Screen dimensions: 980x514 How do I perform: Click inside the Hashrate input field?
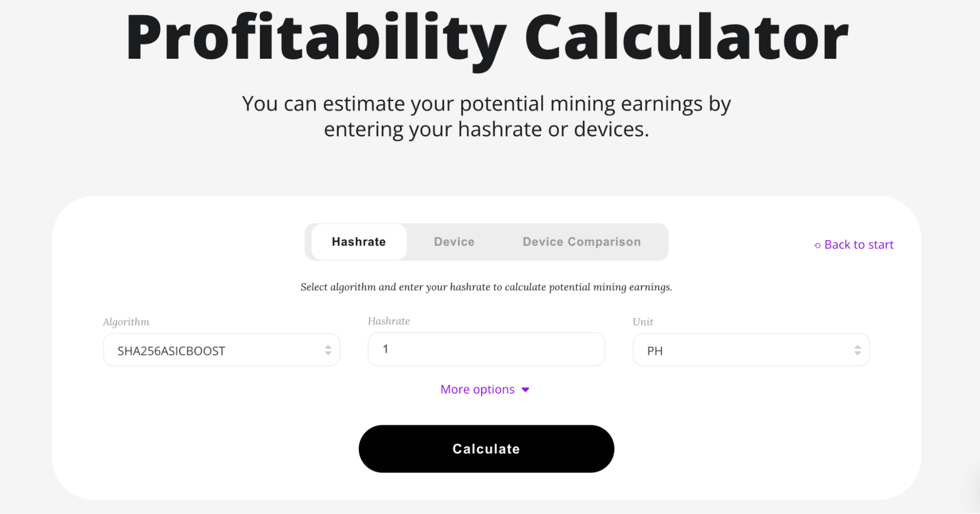click(485, 349)
